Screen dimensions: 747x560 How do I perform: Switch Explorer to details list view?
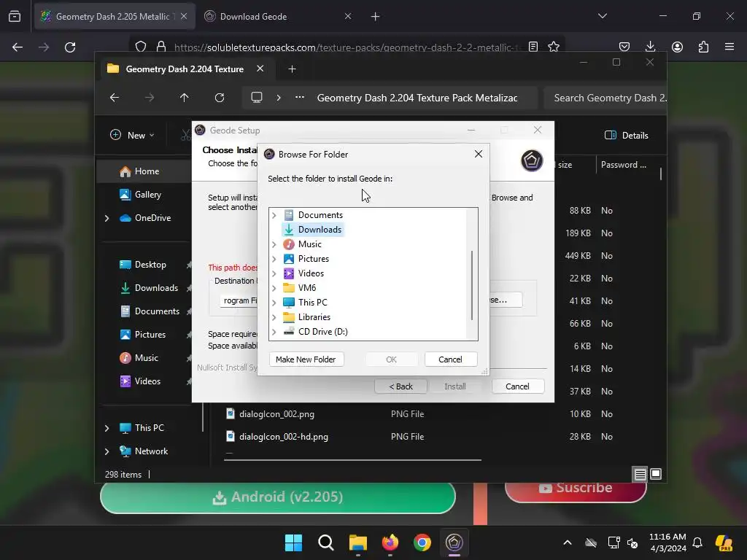pos(640,474)
